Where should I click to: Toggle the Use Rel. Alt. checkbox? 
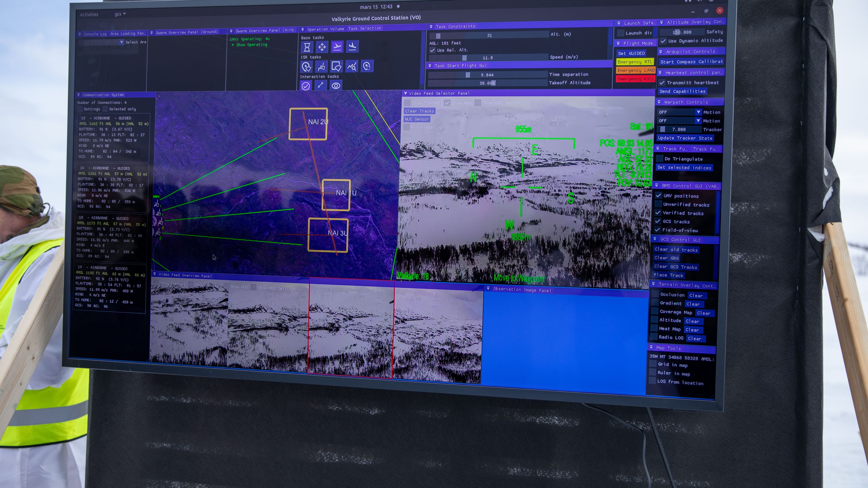(x=432, y=50)
